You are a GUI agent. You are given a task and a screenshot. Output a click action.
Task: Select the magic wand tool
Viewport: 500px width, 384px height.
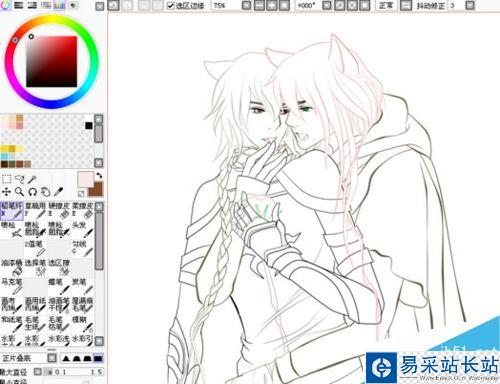pyautogui.click(x=32, y=179)
